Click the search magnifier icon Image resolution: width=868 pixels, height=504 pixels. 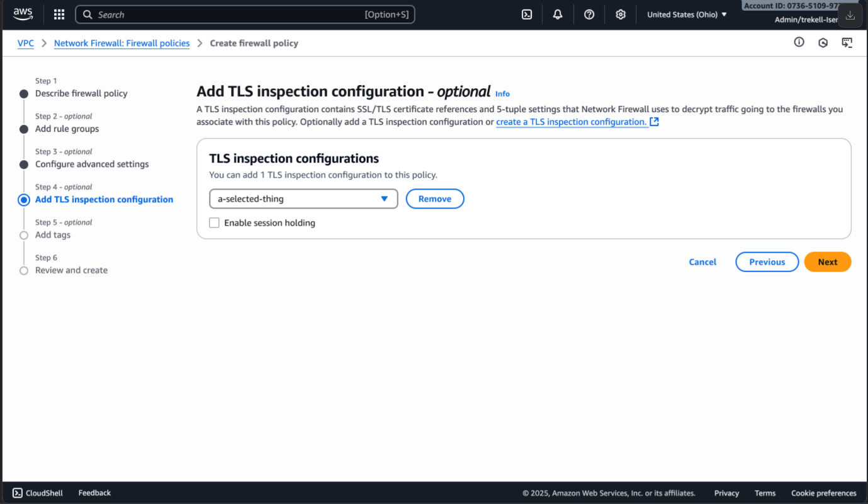coord(87,14)
